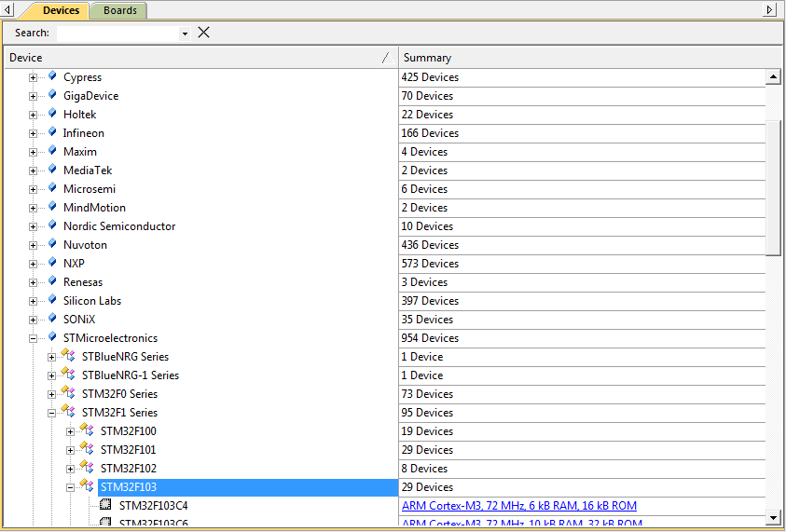Click the vertical scrollbar thumb

(x=773, y=188)
